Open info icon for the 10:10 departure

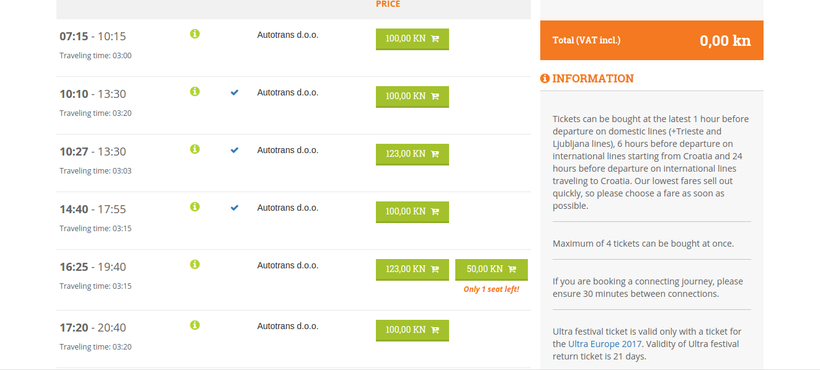(x=195, y=91)
